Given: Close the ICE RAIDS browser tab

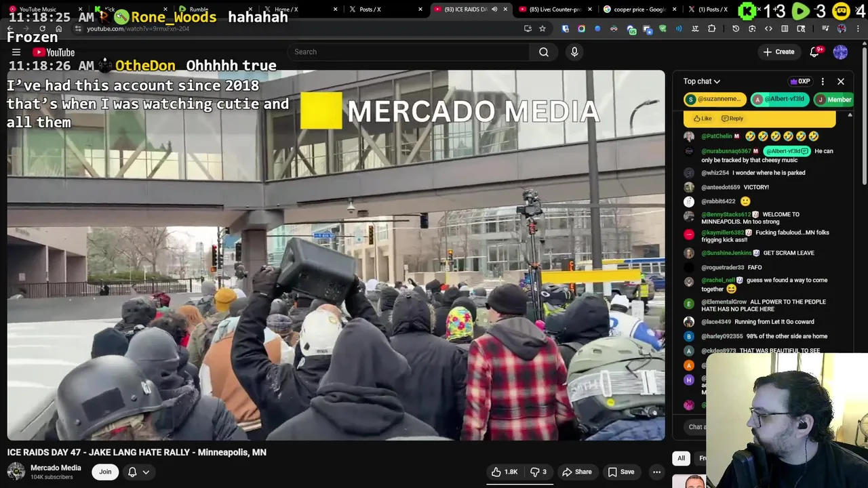Looking at the screenshot, I should 505,9.
